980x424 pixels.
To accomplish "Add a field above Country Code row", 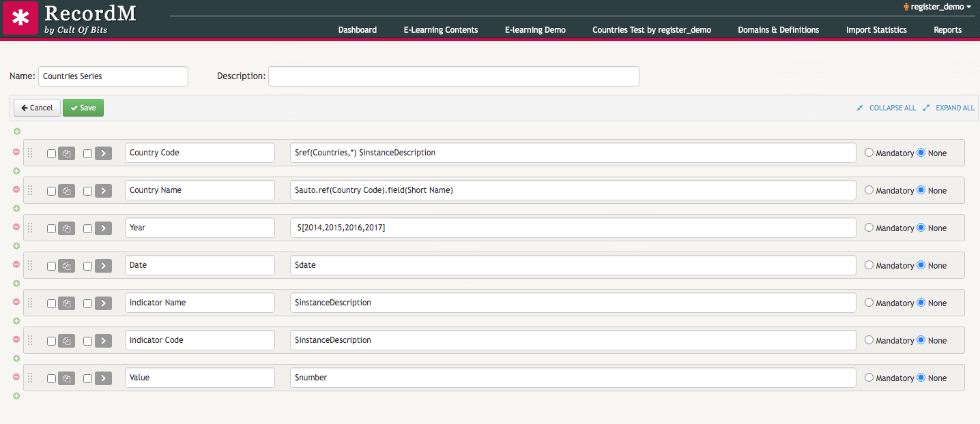I will point(16,132).
